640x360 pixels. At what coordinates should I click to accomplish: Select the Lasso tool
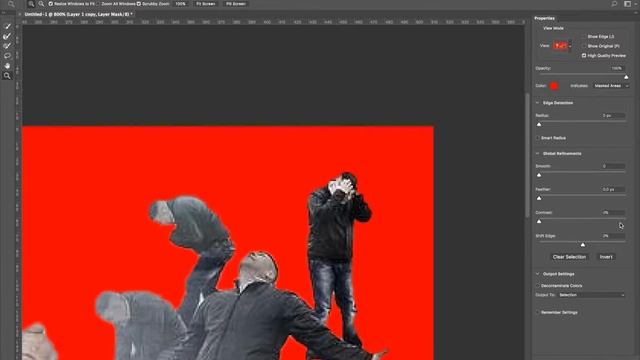coord(7,56)
